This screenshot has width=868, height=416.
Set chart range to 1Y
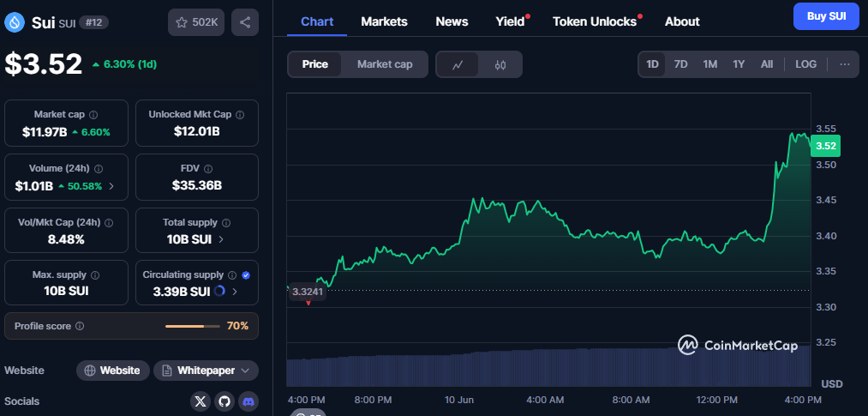(739, 64)
